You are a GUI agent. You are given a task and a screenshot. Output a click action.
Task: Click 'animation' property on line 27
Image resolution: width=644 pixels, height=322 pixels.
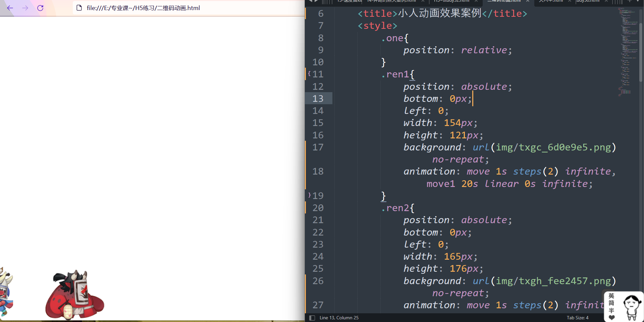pos(429,305)
